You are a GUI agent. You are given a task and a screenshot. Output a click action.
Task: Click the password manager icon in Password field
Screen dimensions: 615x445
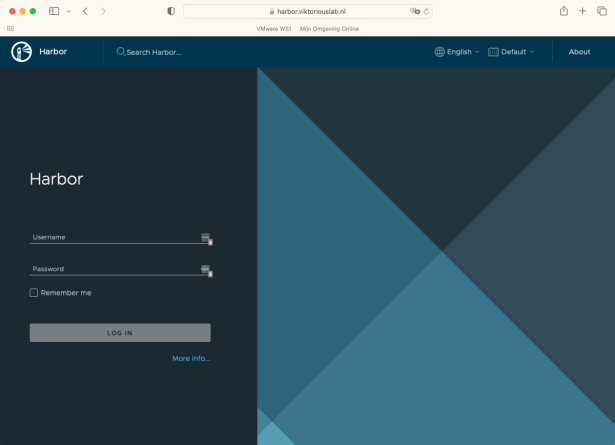[x=205, y=269]
